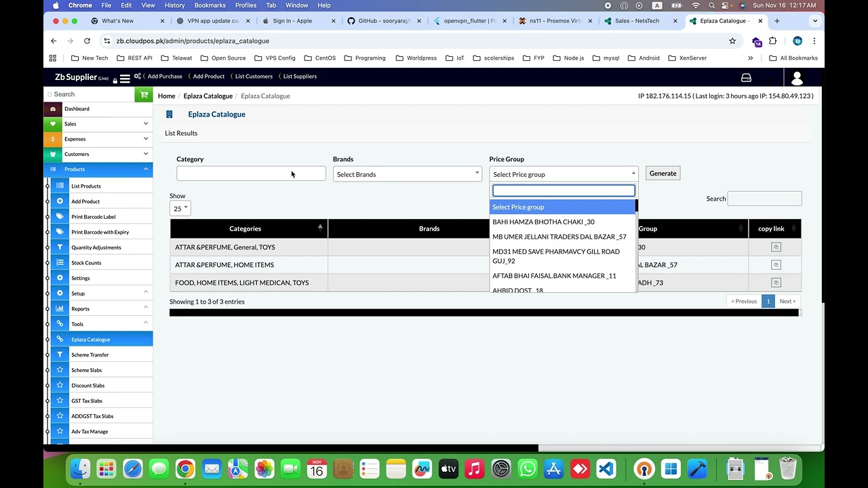
Task: Click the settings gears icon in header
Action: tap(138, 76)
